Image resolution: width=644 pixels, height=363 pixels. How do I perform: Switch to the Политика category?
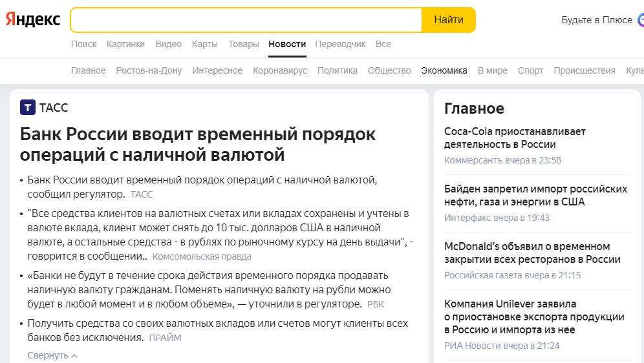coord(338,70)
